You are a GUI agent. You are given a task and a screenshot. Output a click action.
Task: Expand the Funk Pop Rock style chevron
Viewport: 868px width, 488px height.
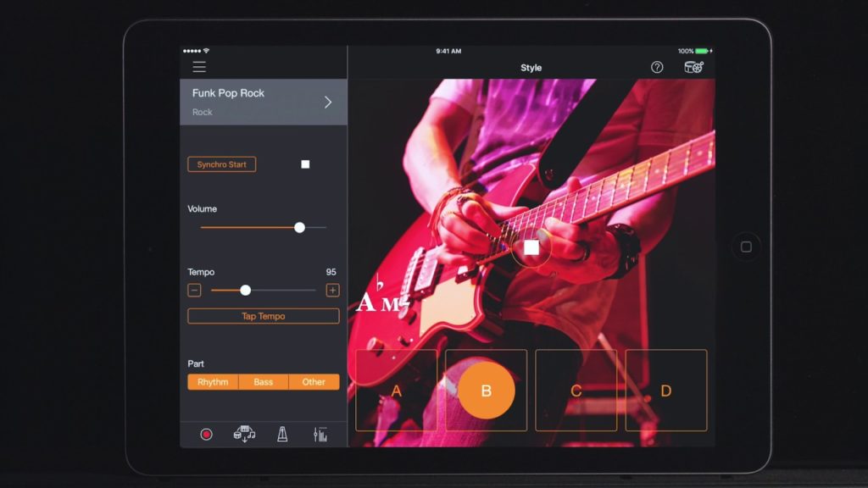tap(328, 103)
